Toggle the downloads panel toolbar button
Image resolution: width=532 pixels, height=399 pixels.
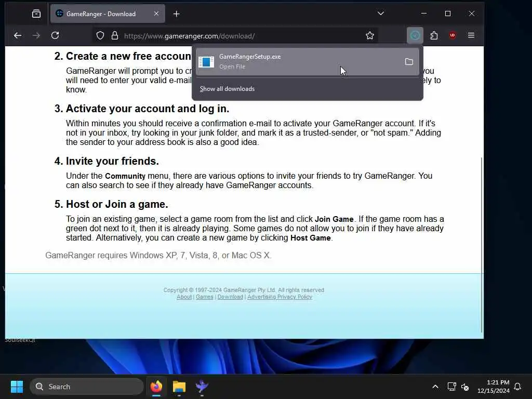pyautogui.click(x=415, y=35)
